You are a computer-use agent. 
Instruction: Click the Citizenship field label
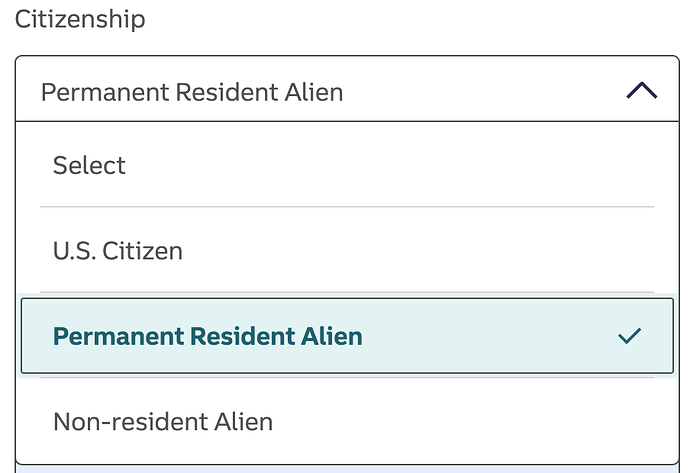[79, 19]
